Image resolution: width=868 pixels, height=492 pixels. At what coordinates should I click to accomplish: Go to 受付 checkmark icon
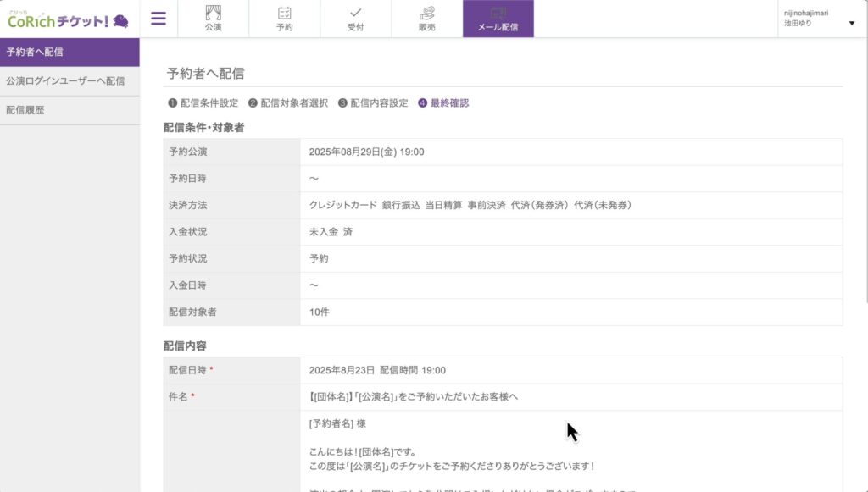tap(355, 14)
